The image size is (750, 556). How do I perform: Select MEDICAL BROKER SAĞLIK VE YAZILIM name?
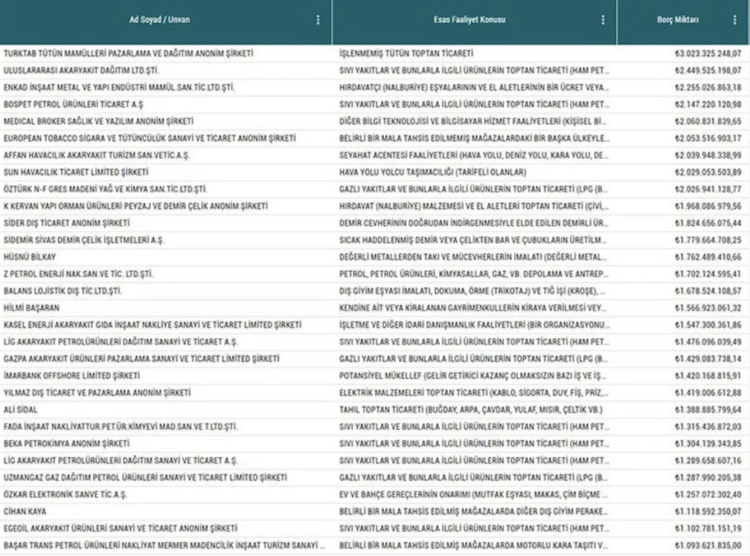click(x=99, y=122)
